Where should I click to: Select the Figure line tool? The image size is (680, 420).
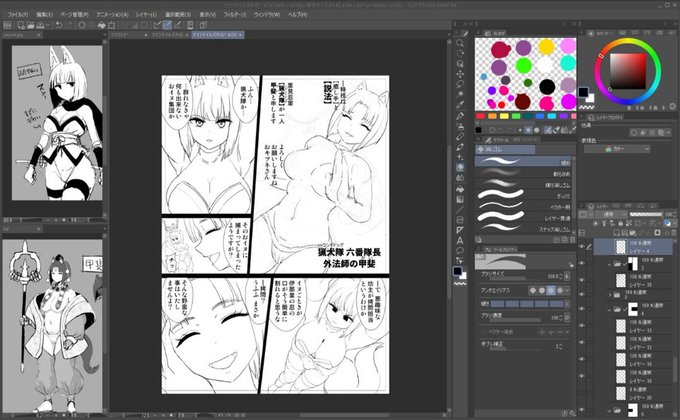460,210
